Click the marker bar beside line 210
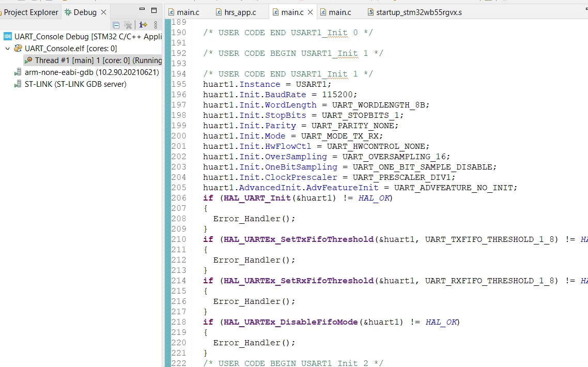 167,239
